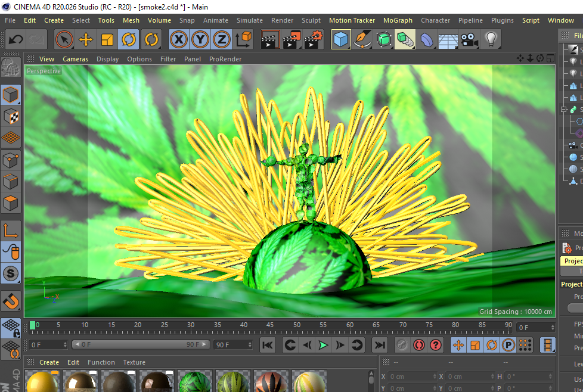Enable Model mode cube icon
Screen dimensions: 583x392
coord(10,94)
